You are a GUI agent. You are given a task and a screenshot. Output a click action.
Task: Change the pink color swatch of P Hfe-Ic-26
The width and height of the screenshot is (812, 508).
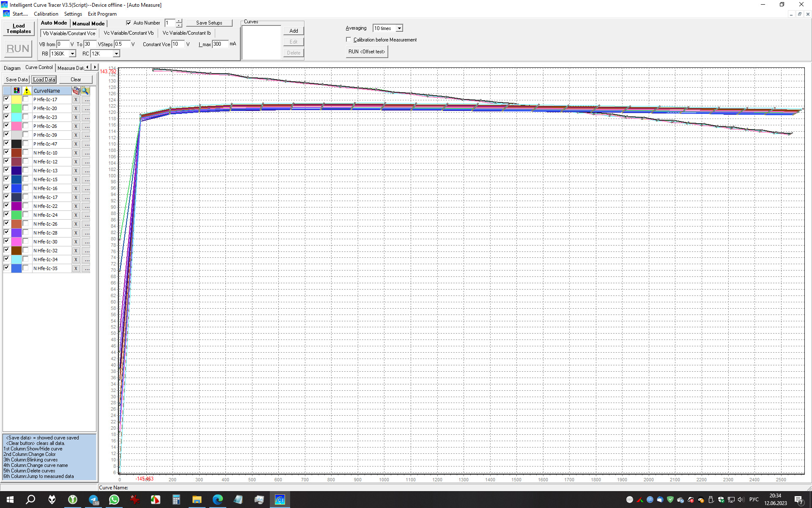click(x=16, y=126)
